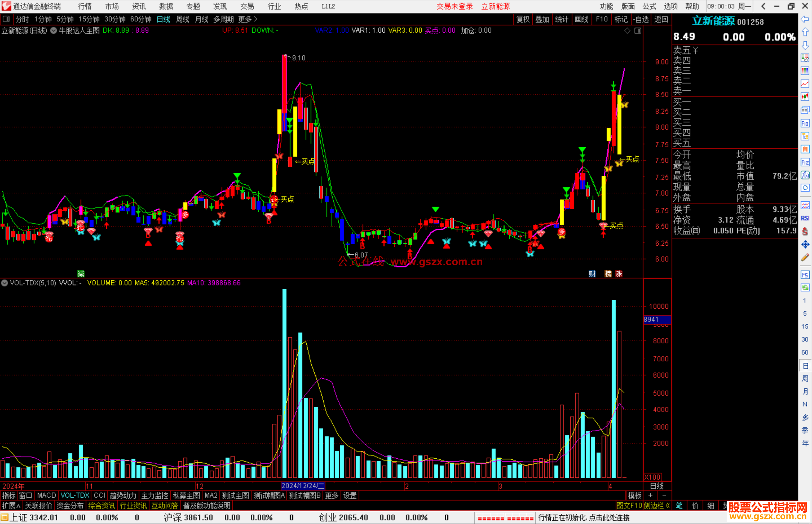Open the 自选 watchlist dropdown

point(641,19)
